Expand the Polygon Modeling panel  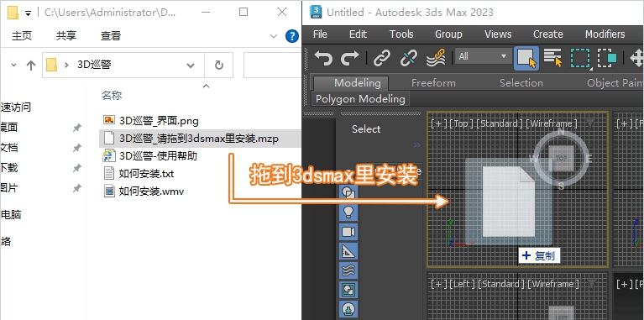coord(360,98)
